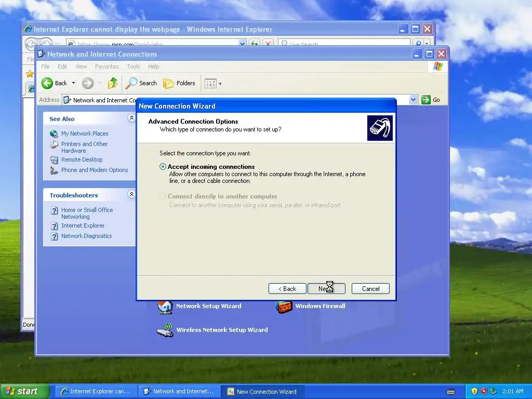
Task: Go back with the green Back arrow
Action: click(x=47, y=83)
